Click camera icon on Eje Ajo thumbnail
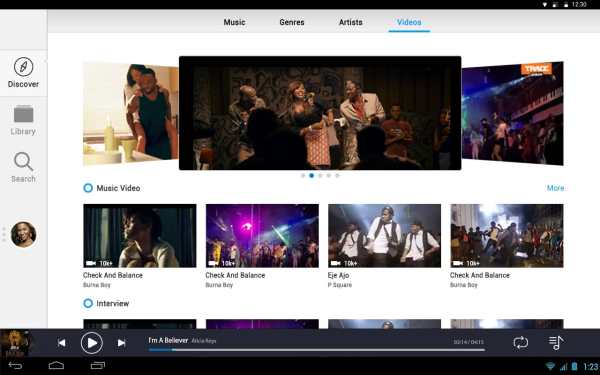 335,263
